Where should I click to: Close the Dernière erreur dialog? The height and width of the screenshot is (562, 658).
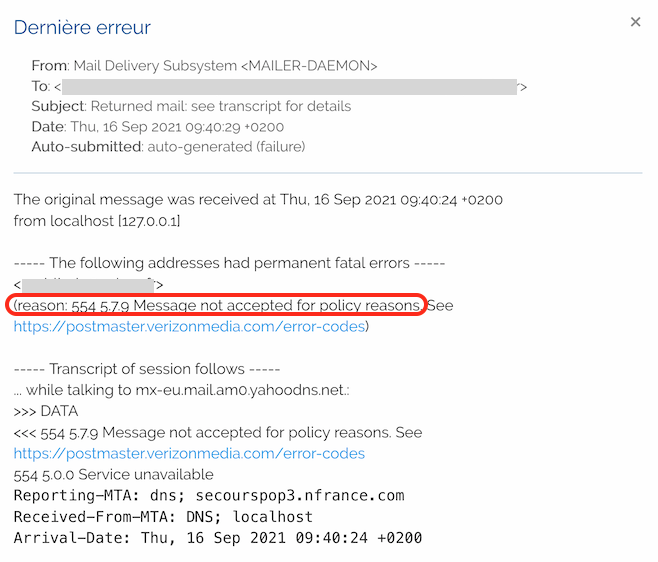click(x=635, y=22)
